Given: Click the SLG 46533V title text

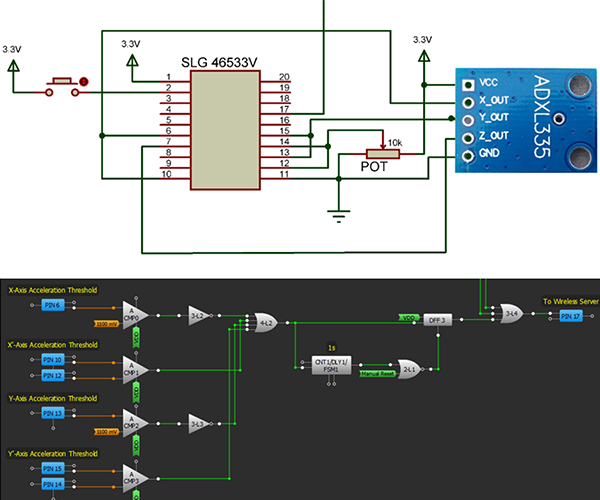Looking at the screenshot, I should pos(219,62).
